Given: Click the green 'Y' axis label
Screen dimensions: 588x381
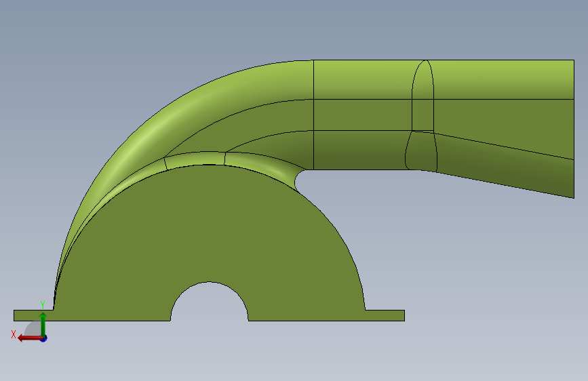Looking at the screenshot, I should 43,305.
